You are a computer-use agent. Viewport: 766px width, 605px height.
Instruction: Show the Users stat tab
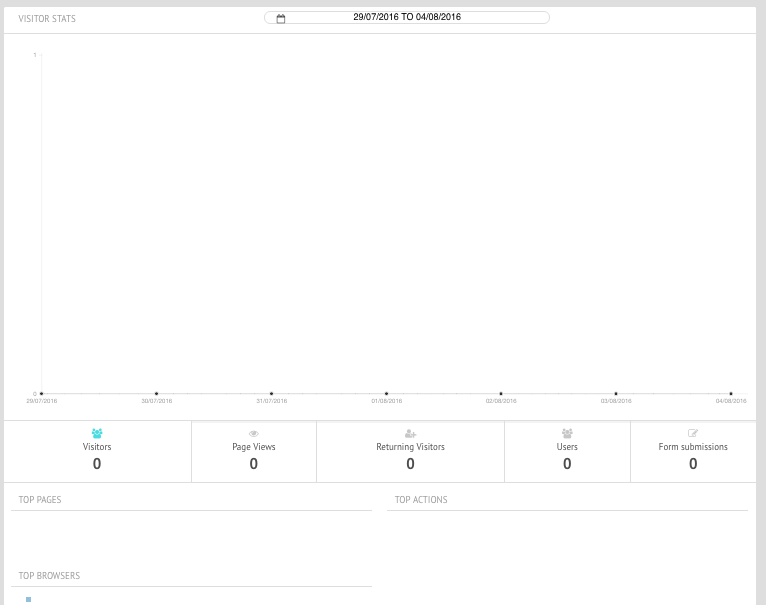567,452
